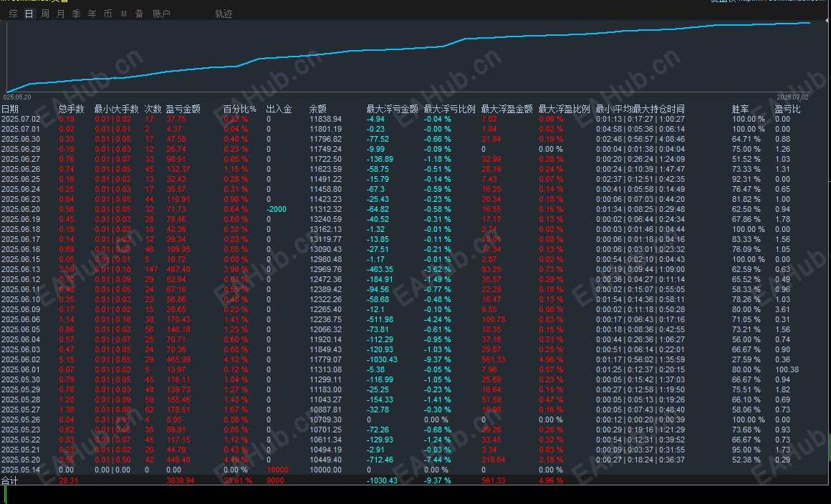831x504 pixels.
Task: Click the net deposit total 8000
Action: (x=275, y=480)
